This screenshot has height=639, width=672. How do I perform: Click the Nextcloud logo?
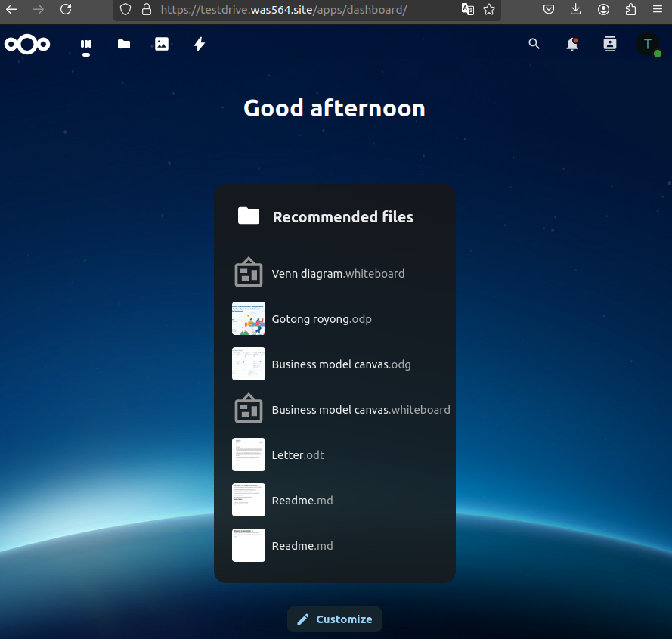[27, 44]
